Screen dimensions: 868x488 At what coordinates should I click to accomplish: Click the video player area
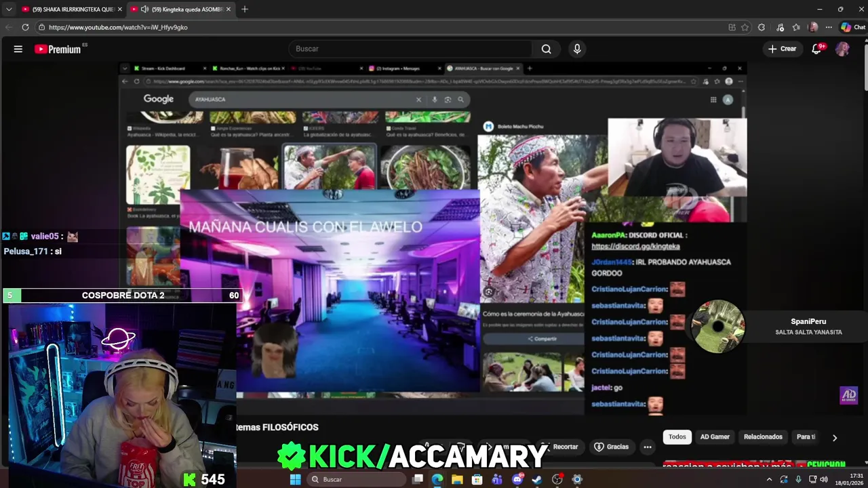click(x=434, y=237)
